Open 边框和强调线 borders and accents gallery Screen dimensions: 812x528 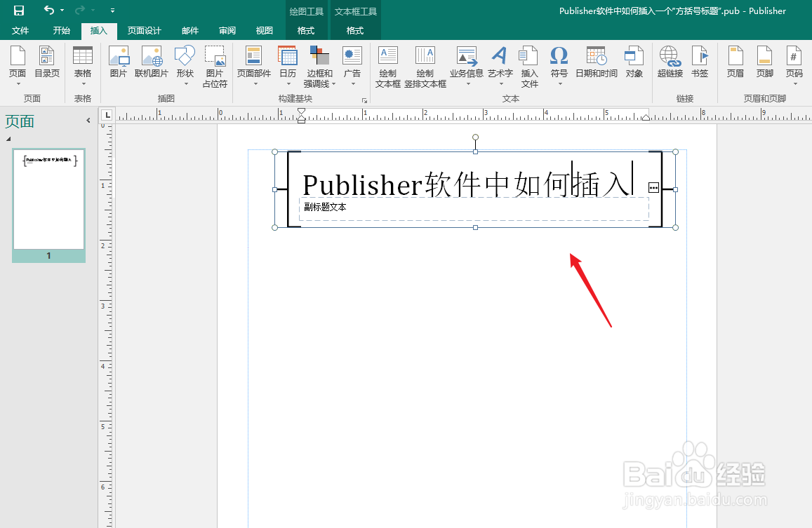pyautogui.click(x=319, y=66)
